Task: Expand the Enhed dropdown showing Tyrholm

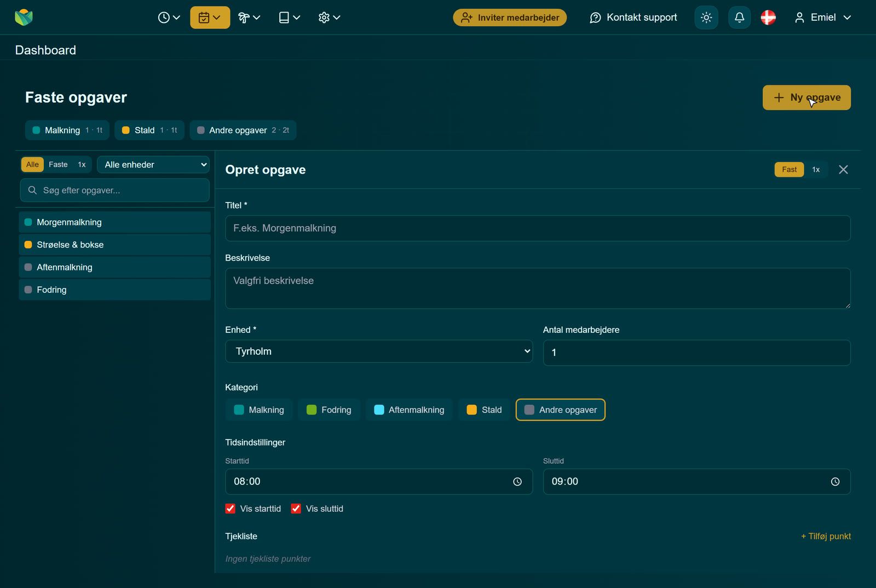Action: pyautogui.click(x=379, y=351)
